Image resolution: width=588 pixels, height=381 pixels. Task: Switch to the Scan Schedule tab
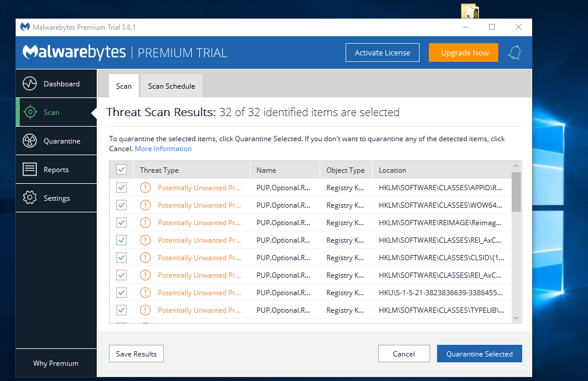coord(171,86)
